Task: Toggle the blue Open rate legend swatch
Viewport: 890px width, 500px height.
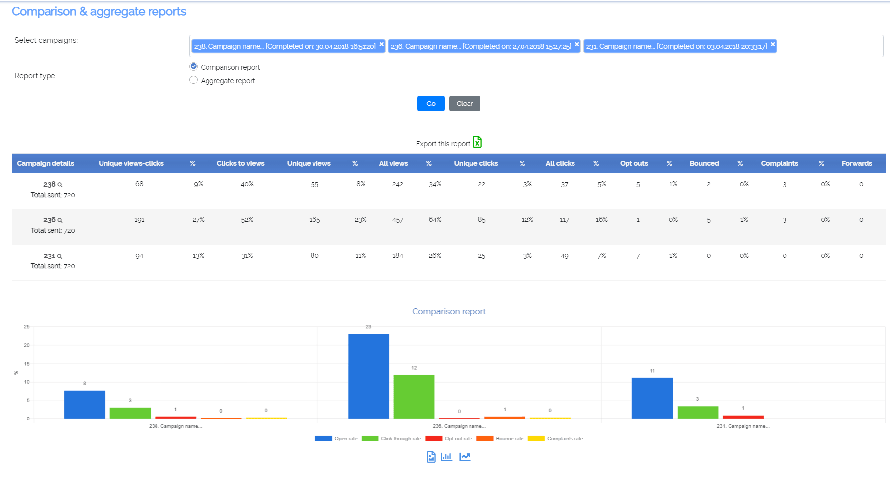Action: coord(323,438)
